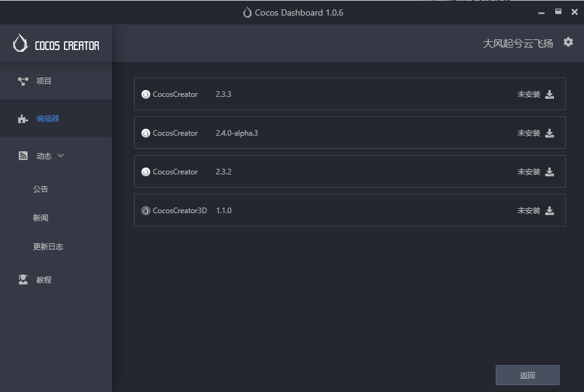This screenshot has height=392, width=584.
Task: Select the 编辑器 sidebar tab
Action: [48, 119]
